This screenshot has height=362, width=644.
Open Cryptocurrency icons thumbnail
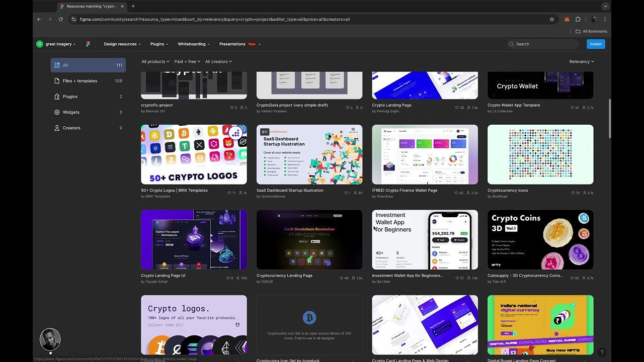[x=540, y=154]
